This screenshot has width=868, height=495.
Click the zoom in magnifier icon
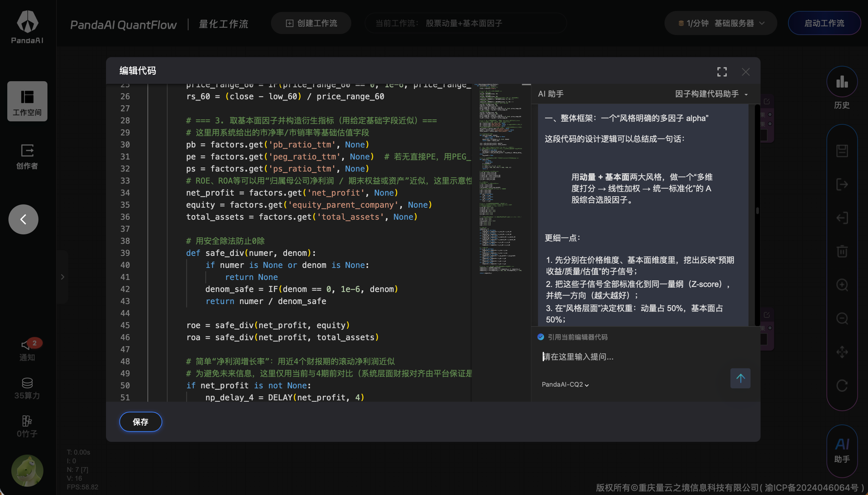pyautogui.click(x=842, y=285)
